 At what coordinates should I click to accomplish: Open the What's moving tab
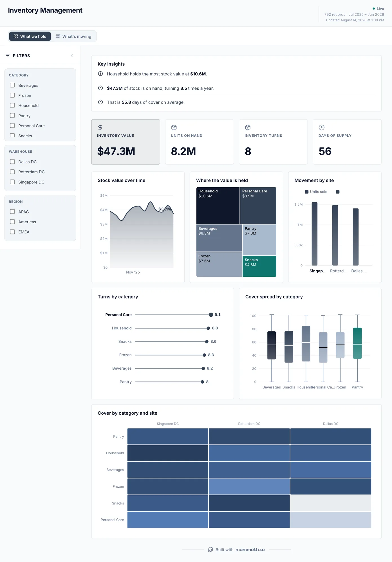point(73,36)
